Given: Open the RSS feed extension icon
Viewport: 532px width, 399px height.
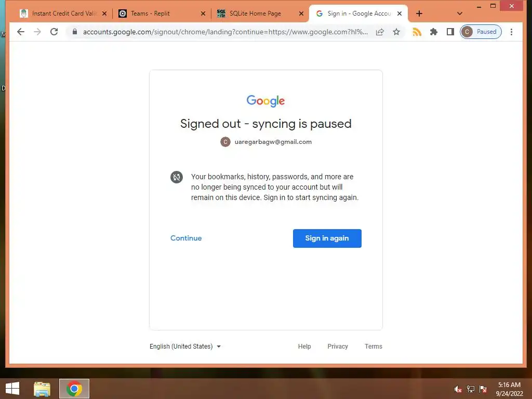Looking at the screenshot, I should tap(417, 32).
